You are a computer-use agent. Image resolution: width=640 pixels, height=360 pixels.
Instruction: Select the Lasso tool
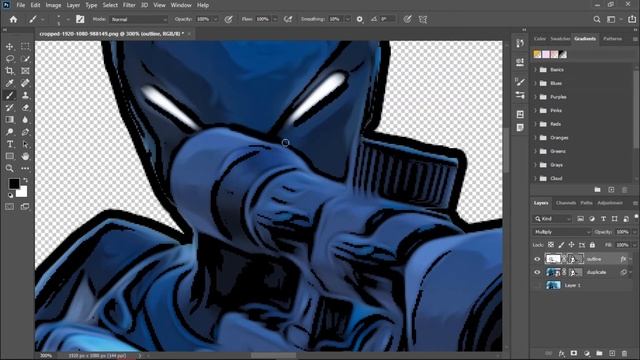pos(9,59)
